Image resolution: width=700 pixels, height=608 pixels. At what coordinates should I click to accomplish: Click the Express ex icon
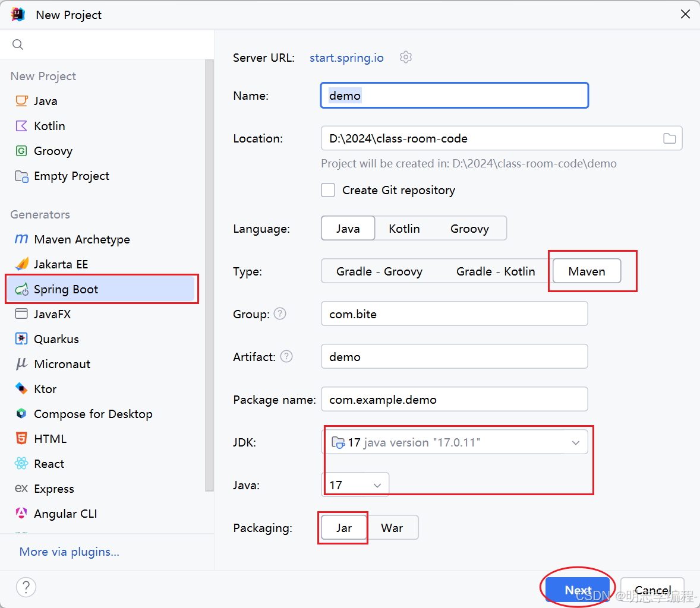tap(21, 489)
